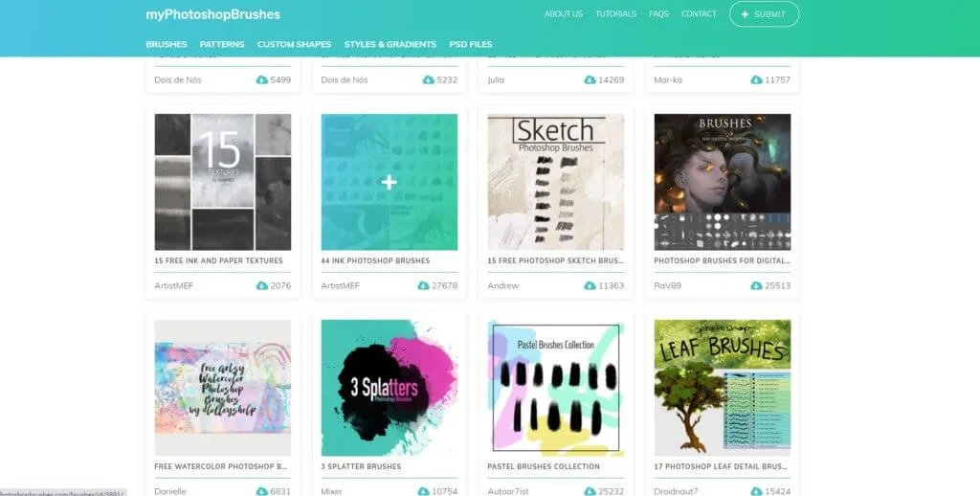Open the 15 Textures ink and paper thumbnail
Image resolution: width=980 pixels, height=496 pixels.
222,182
